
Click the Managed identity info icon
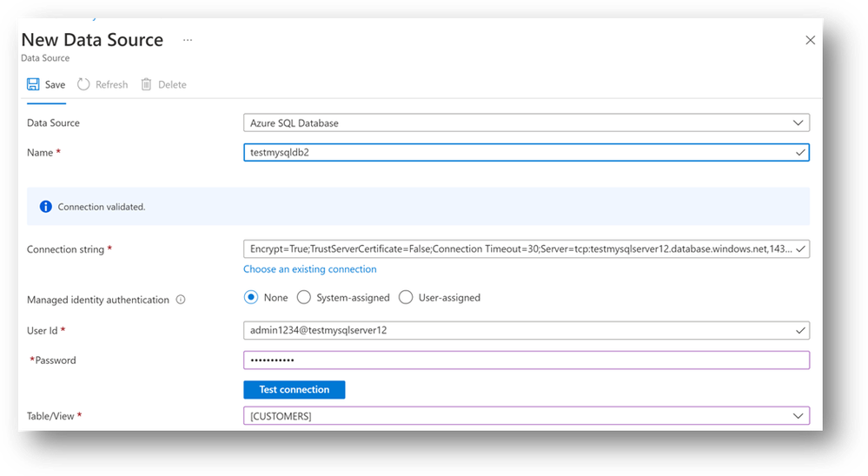[181, 300]
